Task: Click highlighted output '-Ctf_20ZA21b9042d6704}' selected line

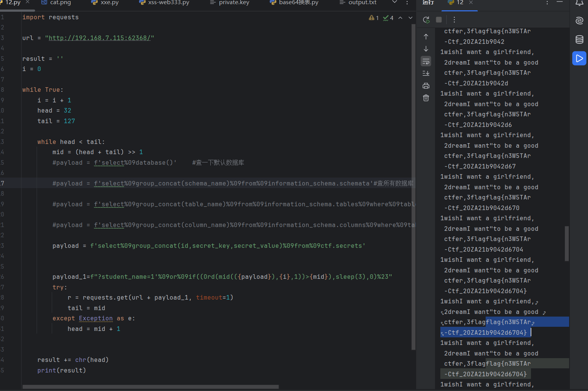Action: (x=486, y=332)
